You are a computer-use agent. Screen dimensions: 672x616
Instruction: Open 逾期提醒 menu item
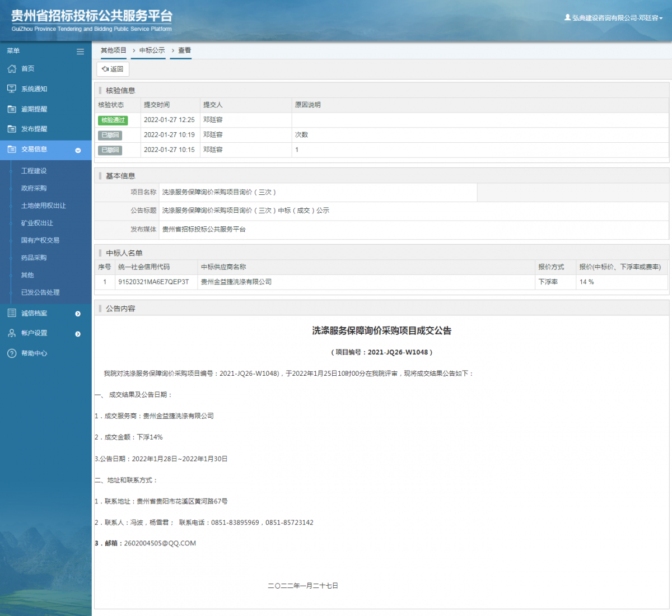(34, 109)
